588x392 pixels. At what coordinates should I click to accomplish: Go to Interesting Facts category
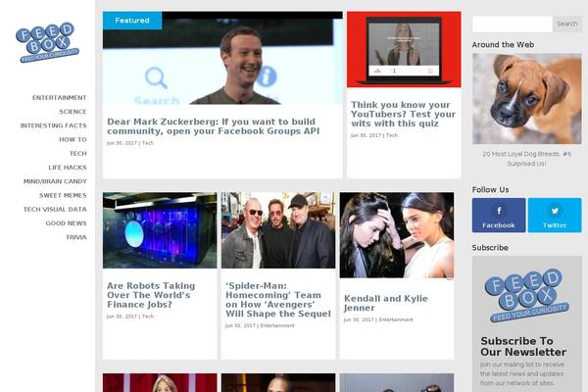click(53, 125)
